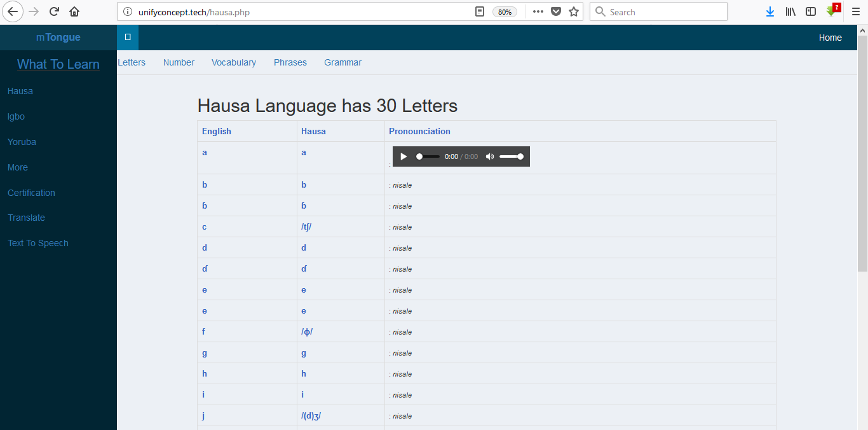The image size is (868, 430).
Task: Switch to the Number tab
Action: (x=179, y=62)
